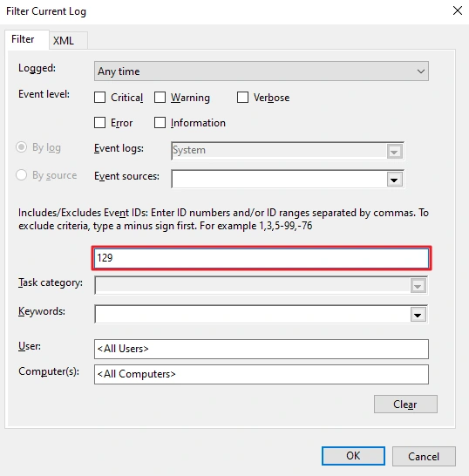This screenshot has width=469, height=476.
Task: Switch to the XML tab
Action: tap(68, 40)
